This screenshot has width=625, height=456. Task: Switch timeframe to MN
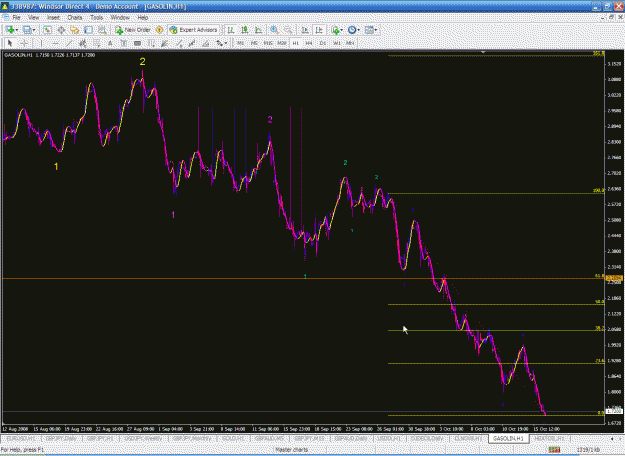tap(350, 43)
